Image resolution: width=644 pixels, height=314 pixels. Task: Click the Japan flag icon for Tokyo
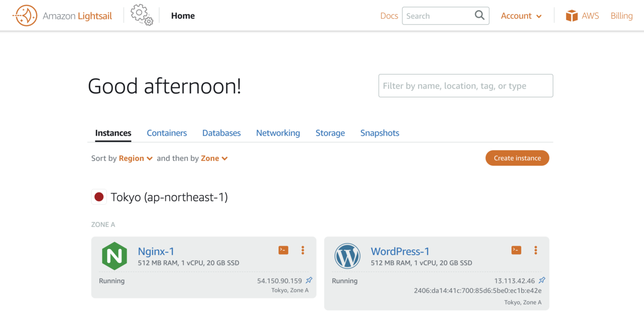pyautogui.click(x=99, y=197)
